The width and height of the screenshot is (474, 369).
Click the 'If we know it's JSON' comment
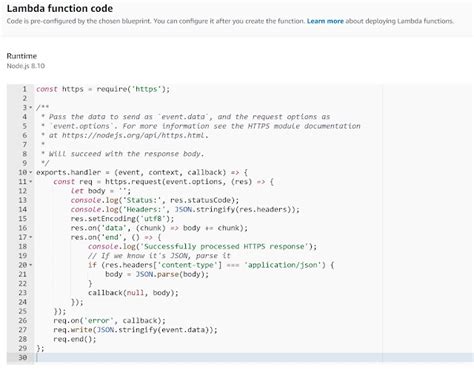coord(159,256)
